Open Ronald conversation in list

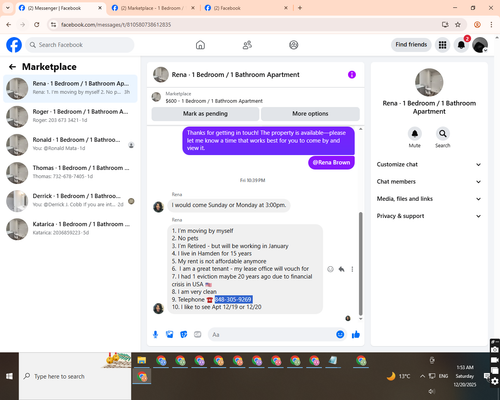(70, 145)
